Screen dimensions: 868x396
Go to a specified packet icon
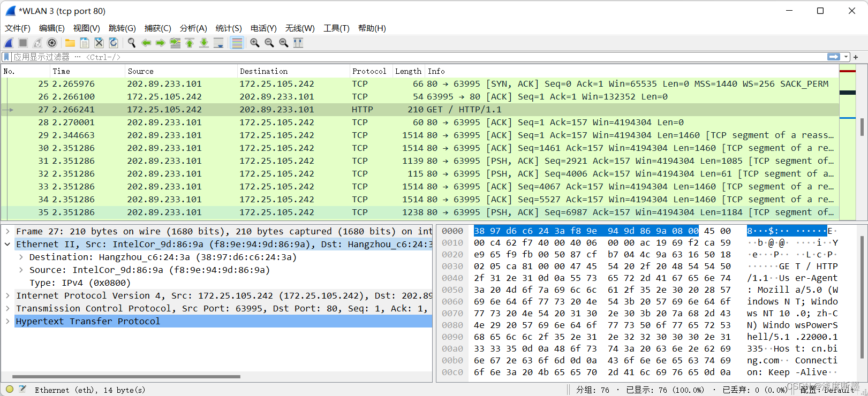point(175,43)
